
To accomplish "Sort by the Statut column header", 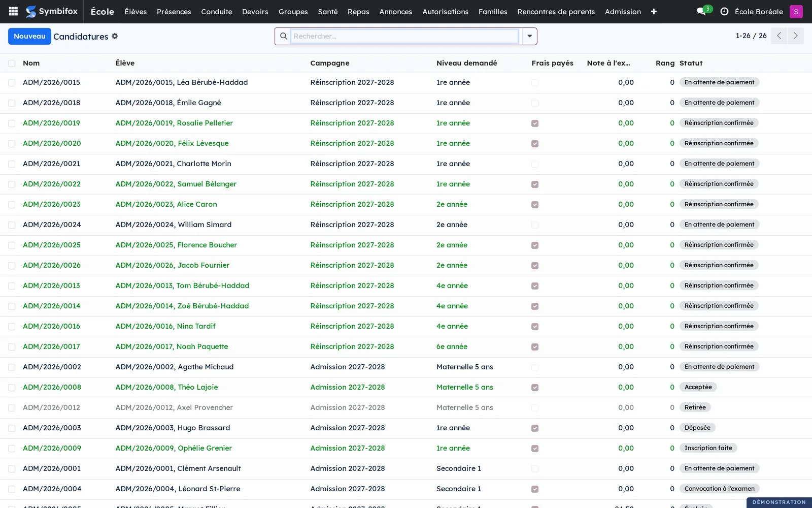I will click(691, 63).
